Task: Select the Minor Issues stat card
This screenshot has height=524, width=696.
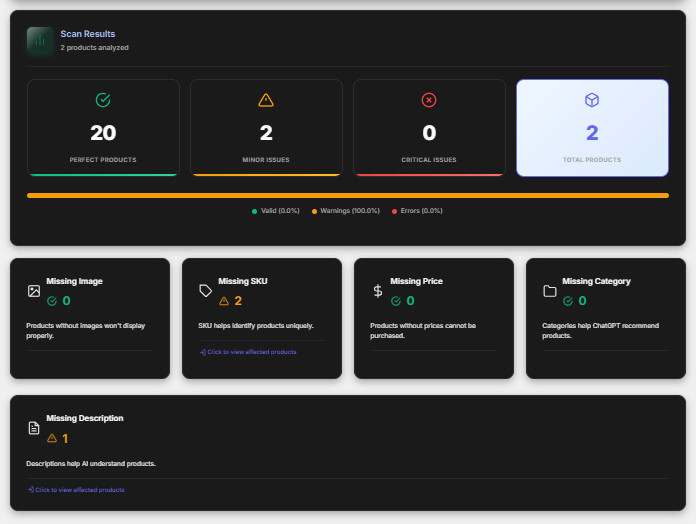Action: point(266,128)
